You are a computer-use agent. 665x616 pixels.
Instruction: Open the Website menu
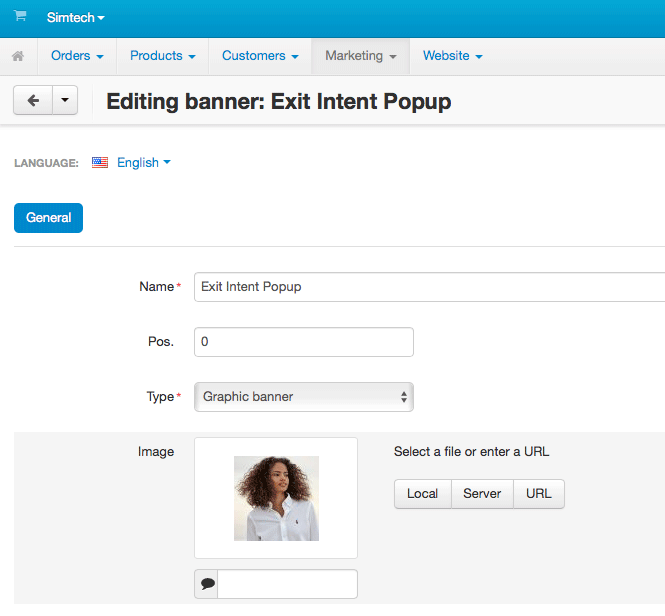pyautogui.click(x=452, y=56)
